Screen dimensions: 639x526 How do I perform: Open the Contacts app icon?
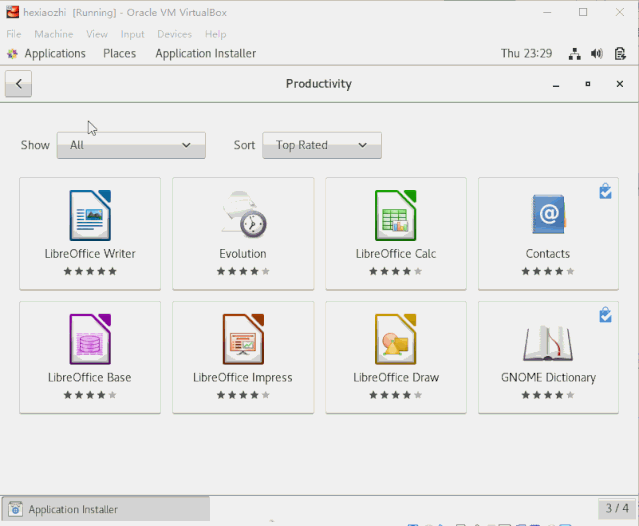549,214
